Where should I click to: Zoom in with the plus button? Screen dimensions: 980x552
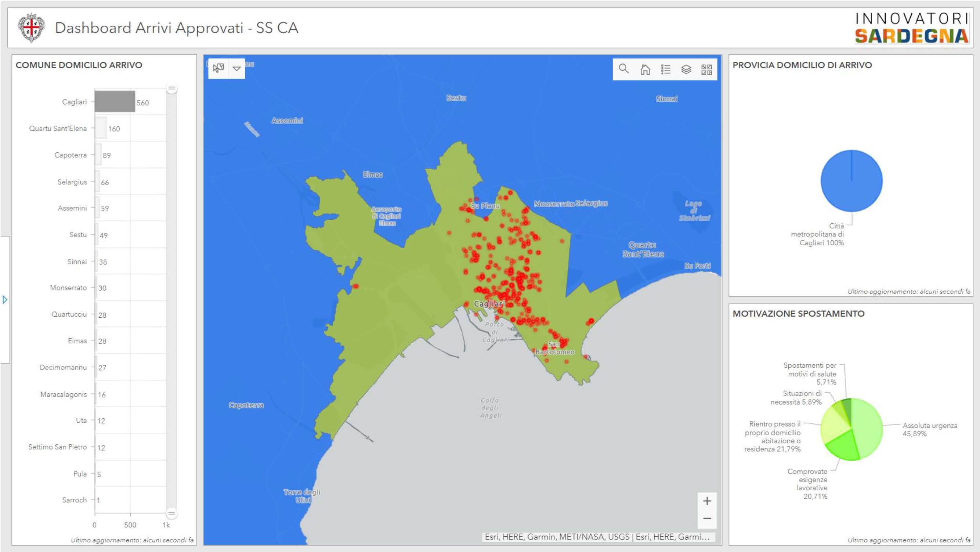coord(707,501)
